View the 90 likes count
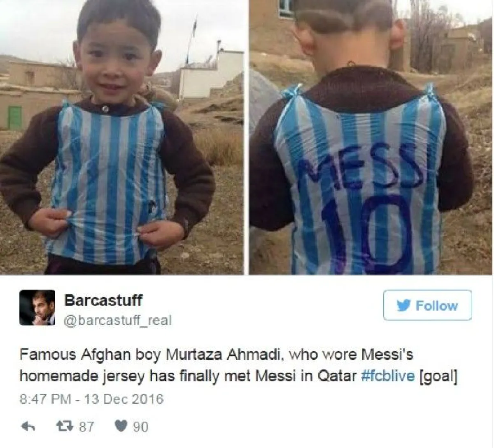 (x=140, y=427)
